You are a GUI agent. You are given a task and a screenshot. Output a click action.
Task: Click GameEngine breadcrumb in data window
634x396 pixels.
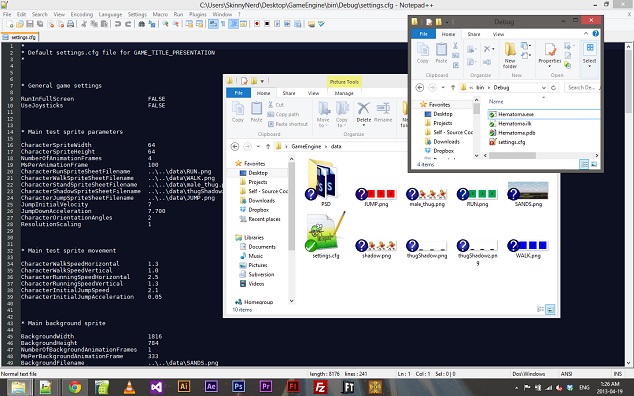[306, 146]
